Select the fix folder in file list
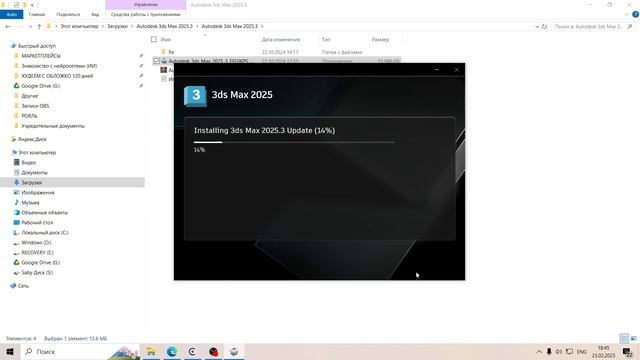 (171, 52)
